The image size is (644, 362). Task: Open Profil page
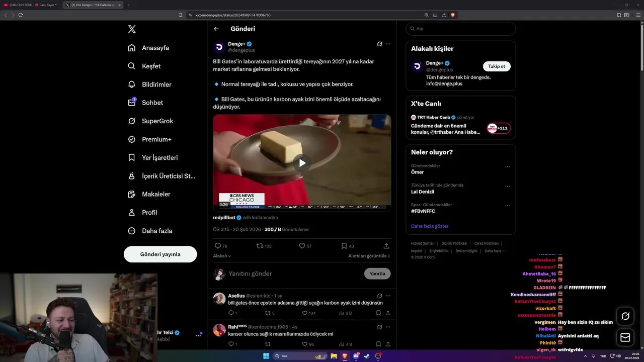click(x=142, y=213)
